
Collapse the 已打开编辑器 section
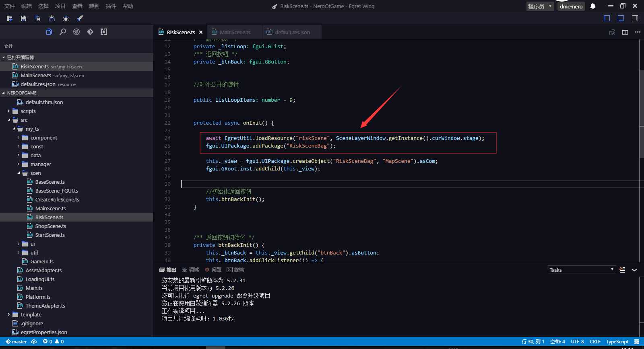pyautogui.click(x=76, y=57)
